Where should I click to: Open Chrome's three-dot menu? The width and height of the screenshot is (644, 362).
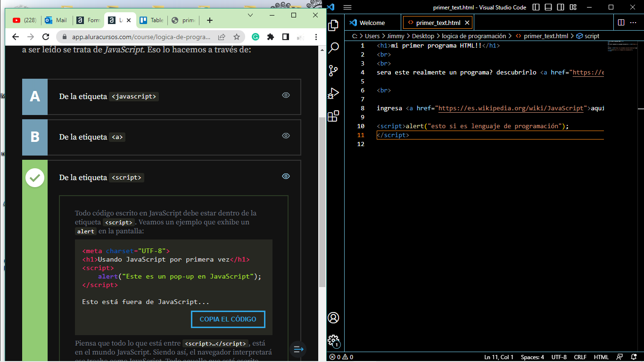click(315, 37)
